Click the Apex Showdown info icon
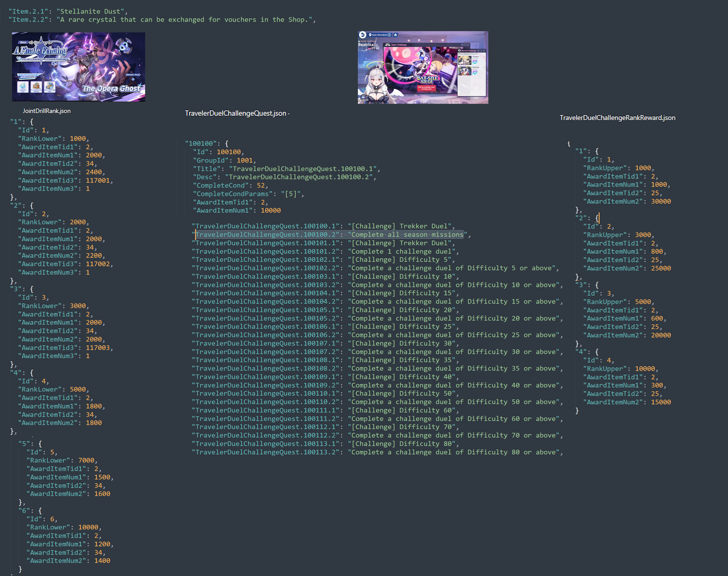The width and height of the screenshot is (728, 576). tap(390, 35)
